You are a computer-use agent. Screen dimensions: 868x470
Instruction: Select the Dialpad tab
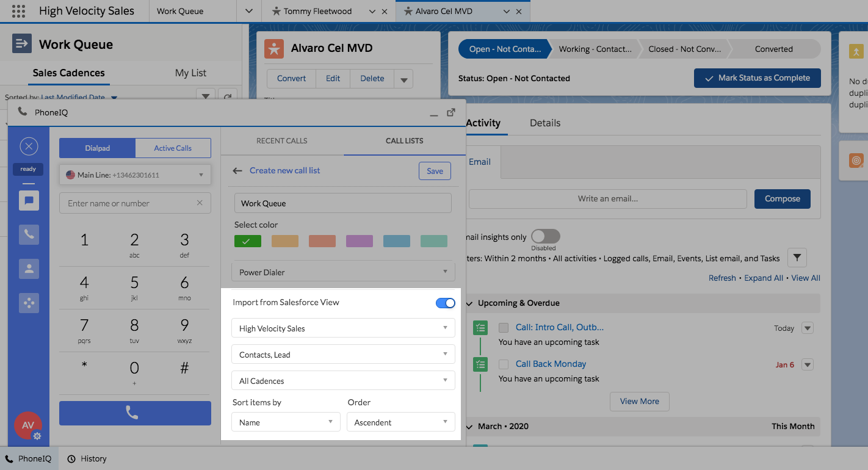(98, 148)
